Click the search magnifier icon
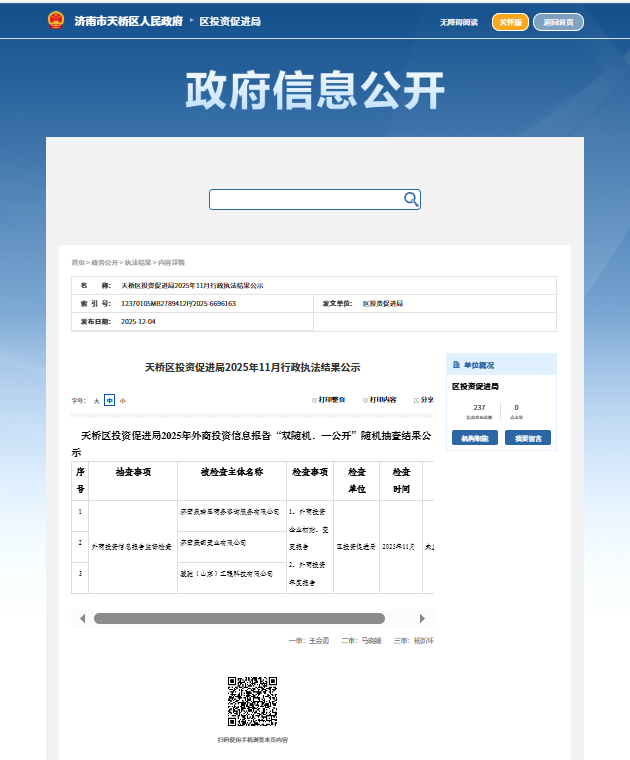 [x=410, y=200]
